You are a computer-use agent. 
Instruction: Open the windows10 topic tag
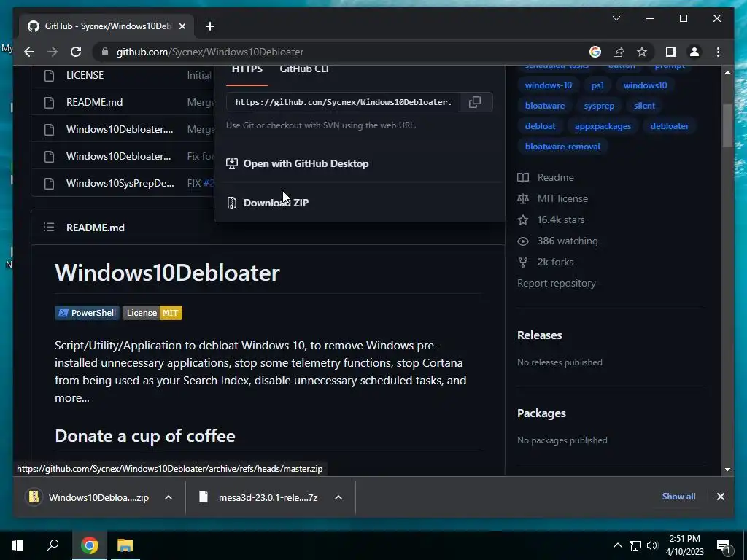[645, 85]
